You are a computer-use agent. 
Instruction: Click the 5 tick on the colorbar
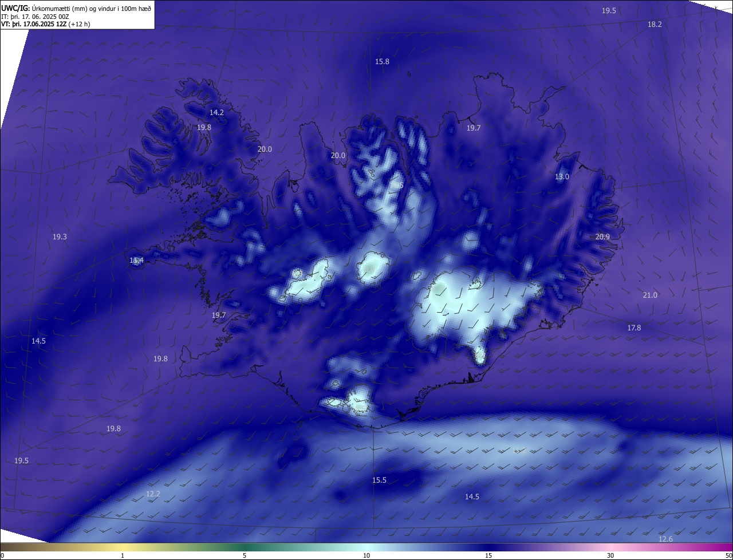245,555
